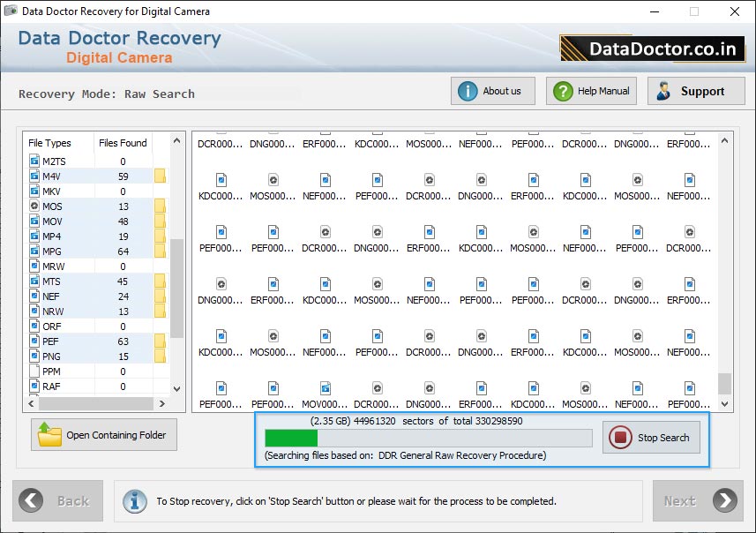756x533 pixels.
Task: Click Open Containing Folder
Action: [104, 435]
